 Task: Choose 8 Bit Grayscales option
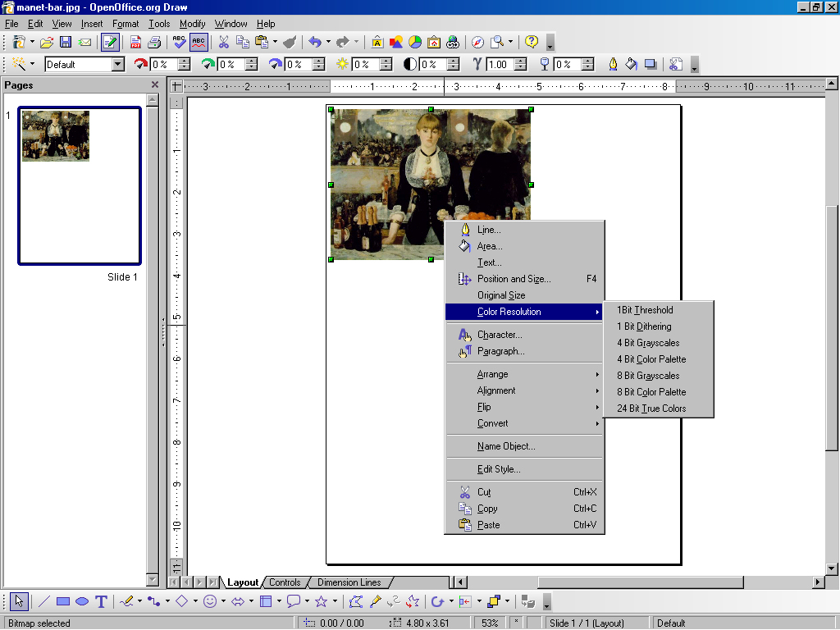[648, 376]
